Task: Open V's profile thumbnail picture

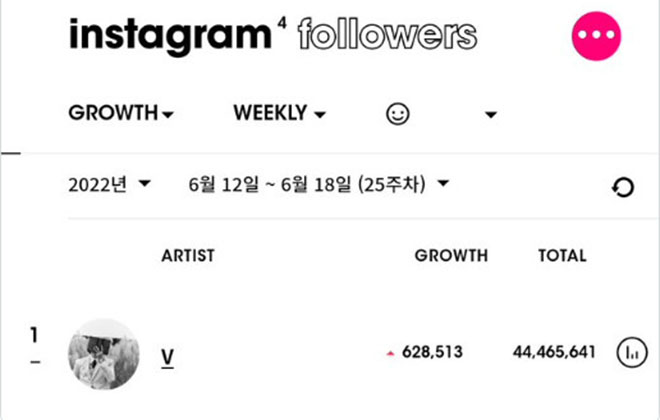Action: click(104, 354)
